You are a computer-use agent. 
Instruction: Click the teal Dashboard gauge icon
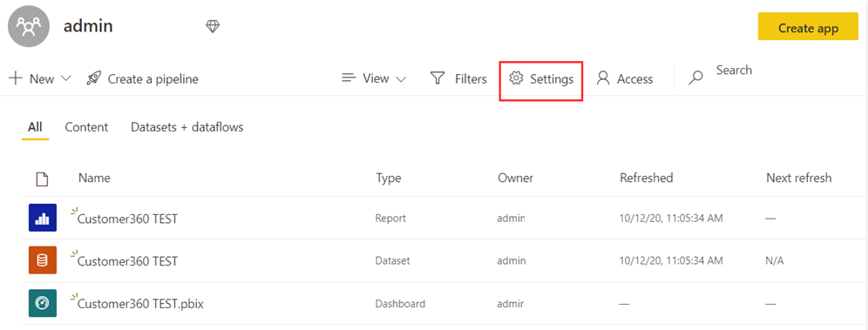[x=43, y=303]
